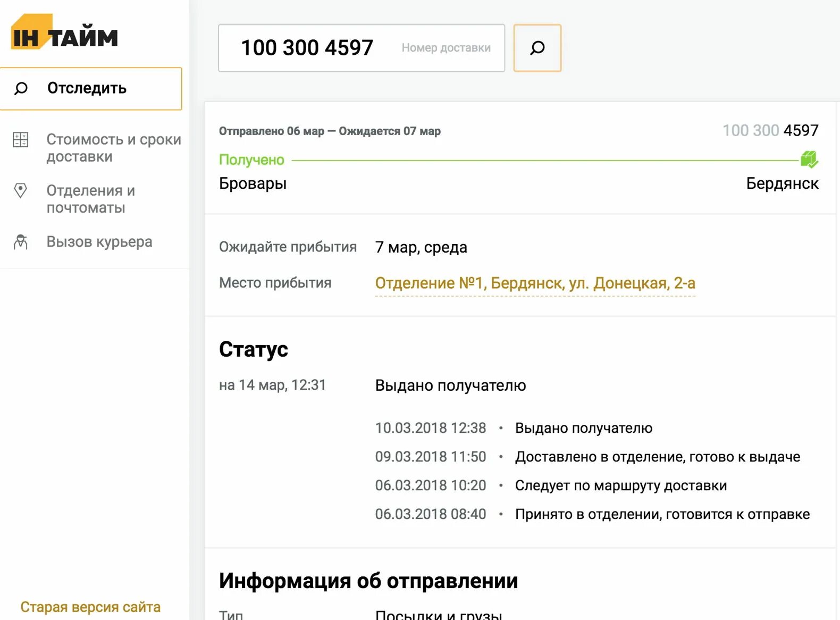The image size is (840, 620).
Task: Click the ИН ТАЙМ logo
Action: coord(64,32)
